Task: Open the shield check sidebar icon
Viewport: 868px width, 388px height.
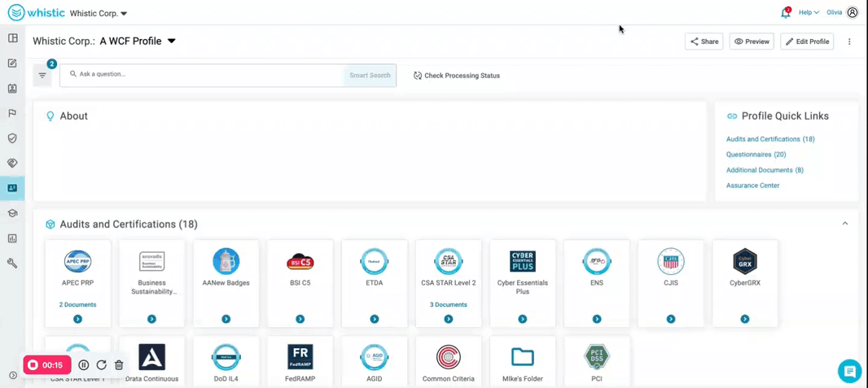Action: pyautogui.click(x=12, y=138)
